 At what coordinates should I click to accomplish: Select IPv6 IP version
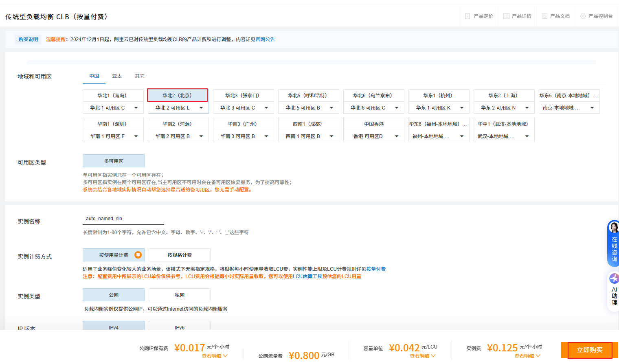tap(180, 326)
